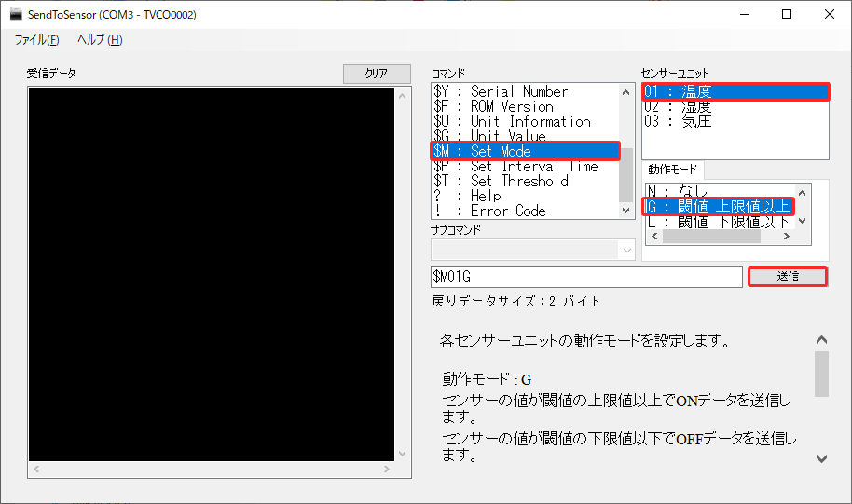Image resolution: width=852 pixels, height=504 pixels.
Task: Minimize the SendToSensor window
Action: coord(745,15)
